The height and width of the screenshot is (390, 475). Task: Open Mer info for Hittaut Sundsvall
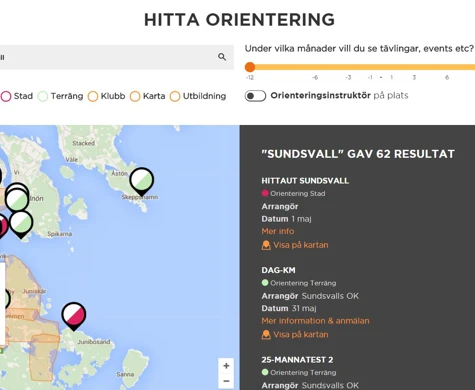coord(278,231)
